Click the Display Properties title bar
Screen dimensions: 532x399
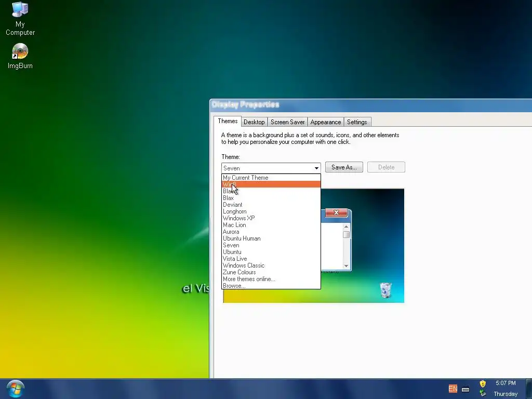click(371, 105)
